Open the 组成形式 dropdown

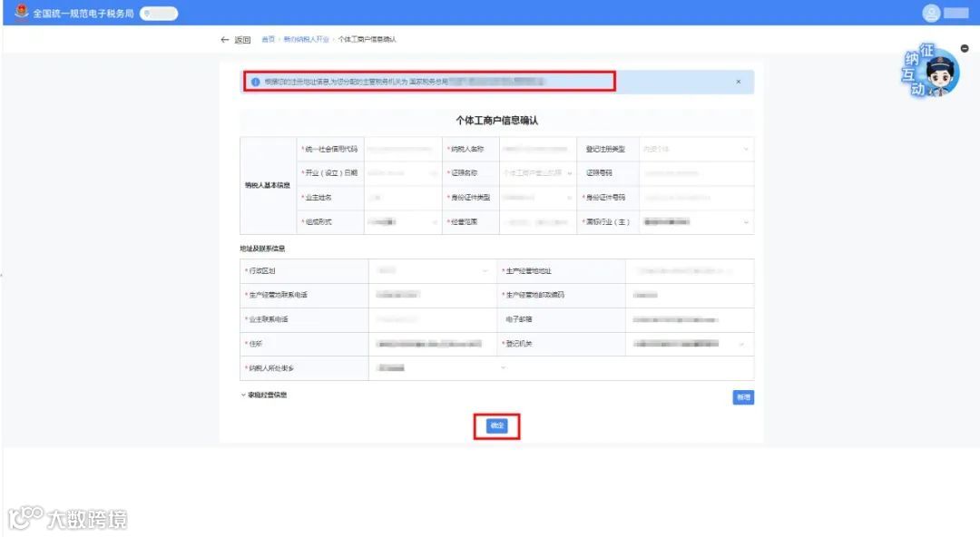coord(403,222)
